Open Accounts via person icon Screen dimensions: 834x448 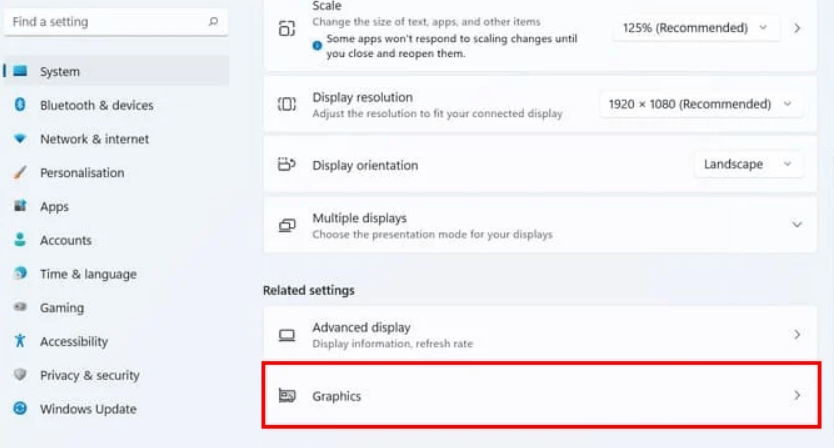[x=20, y=240]
